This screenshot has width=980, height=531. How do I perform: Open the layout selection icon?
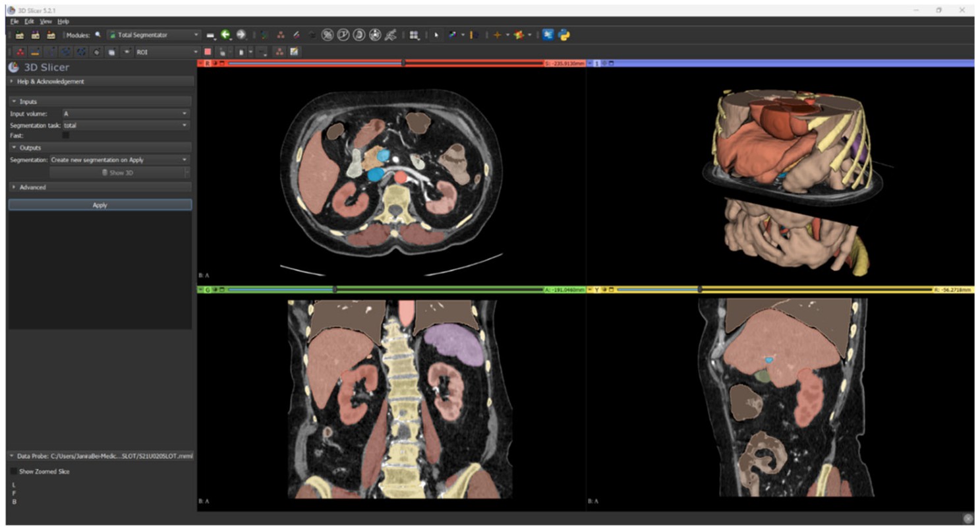[414, 35]
